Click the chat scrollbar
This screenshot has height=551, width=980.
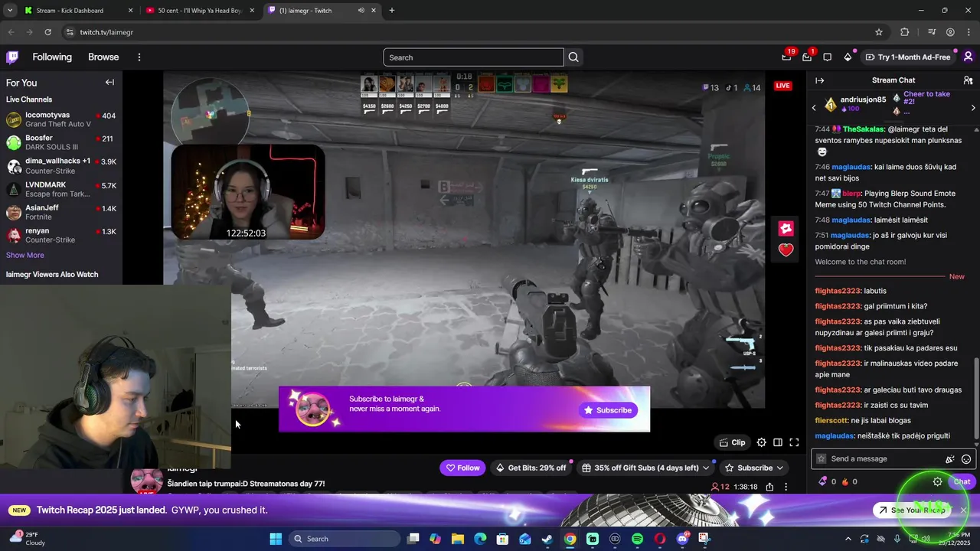pos(976,398)
